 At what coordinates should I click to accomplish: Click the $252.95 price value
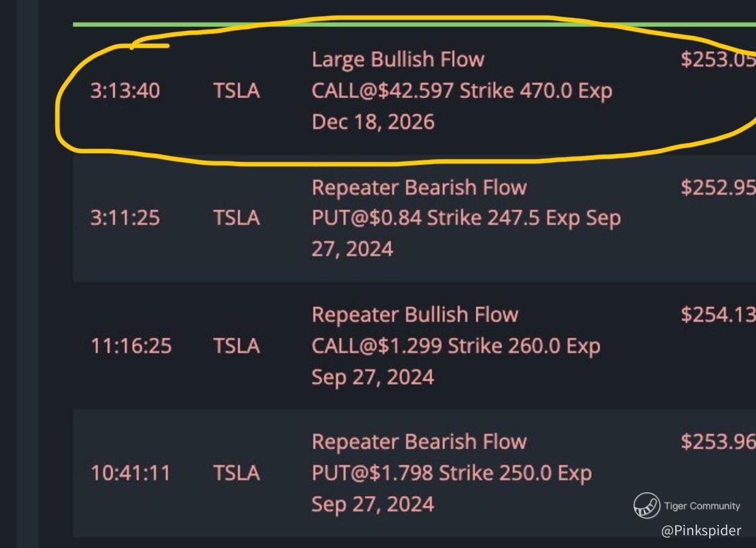point(718,188)
